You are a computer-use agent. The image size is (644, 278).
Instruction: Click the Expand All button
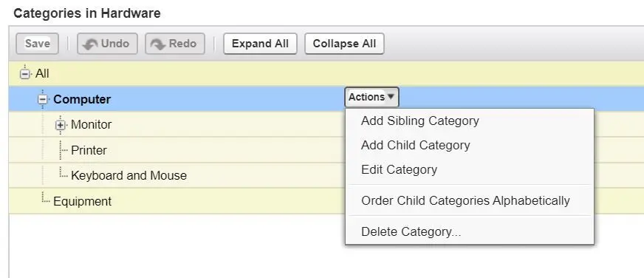(x=260, y=44)
